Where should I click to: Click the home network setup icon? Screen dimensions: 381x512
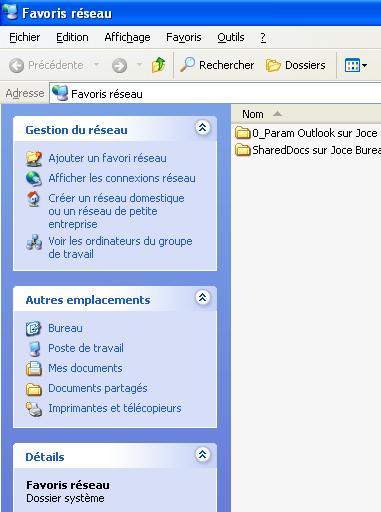coord(34,198)
